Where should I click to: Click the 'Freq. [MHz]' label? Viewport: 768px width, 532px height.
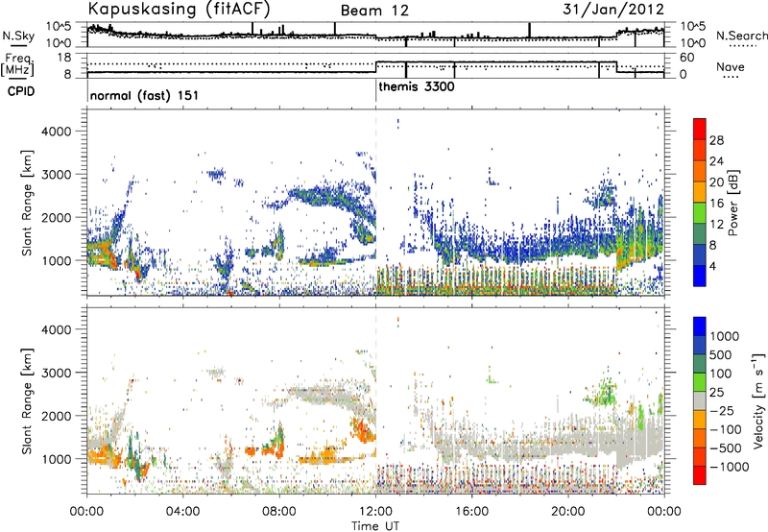[17, 64]
